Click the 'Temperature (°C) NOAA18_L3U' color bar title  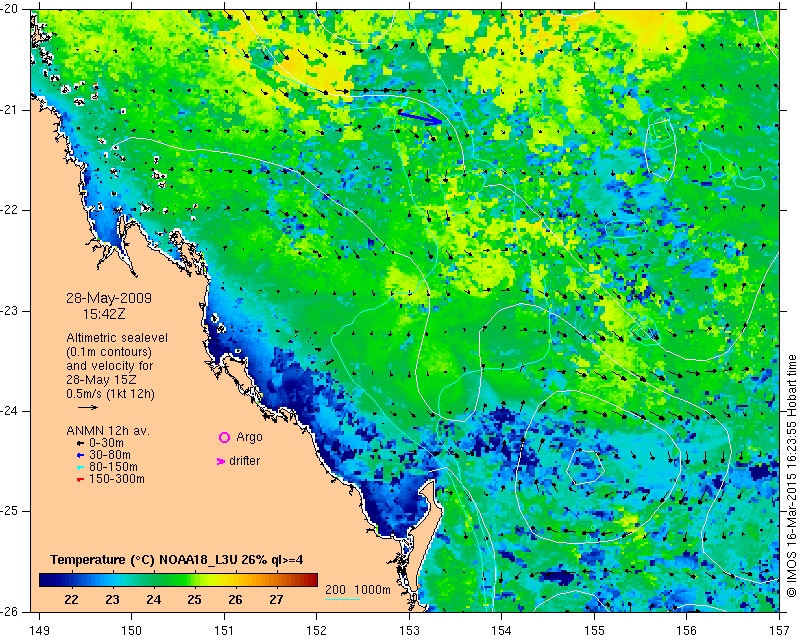(145, 560)
